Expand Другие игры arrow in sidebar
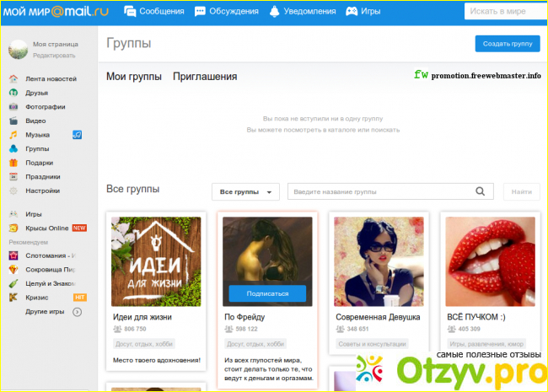Viewport: 548px width, 392px height. pos(77,312)
